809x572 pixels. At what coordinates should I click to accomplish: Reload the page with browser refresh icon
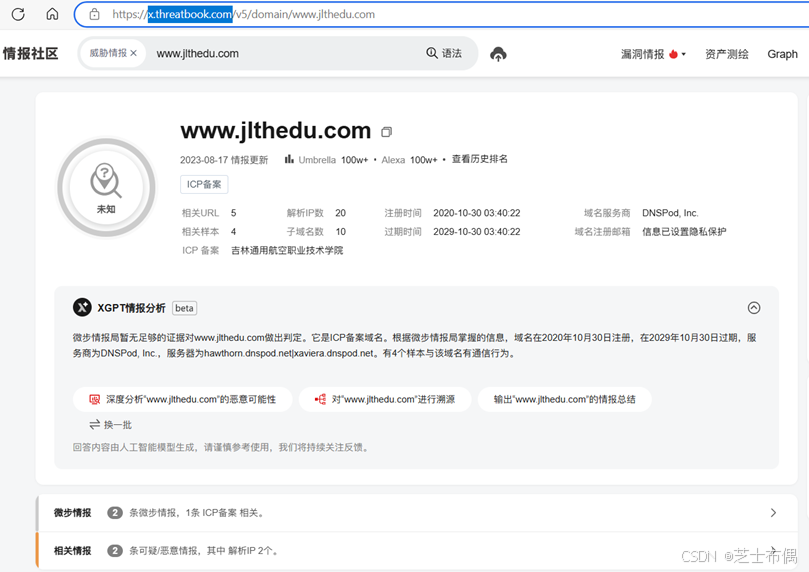click(18, 14)
